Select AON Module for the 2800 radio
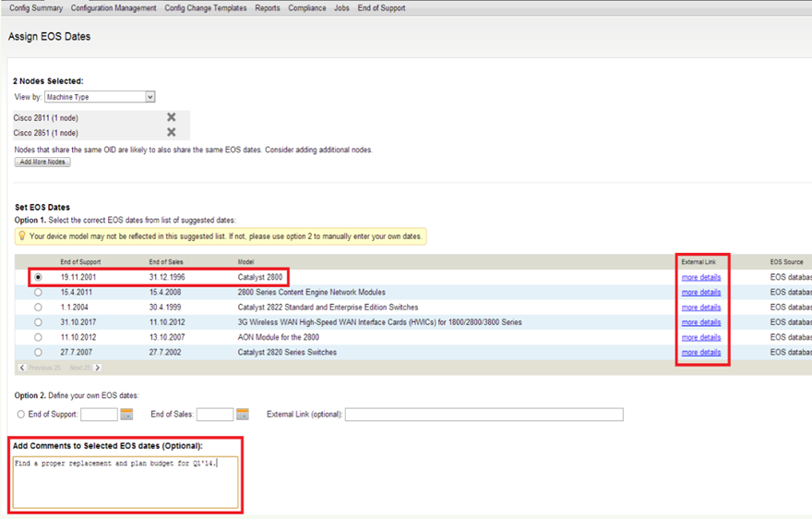The image size is (812, 519). pyautogui.click(x=39, y=337)
